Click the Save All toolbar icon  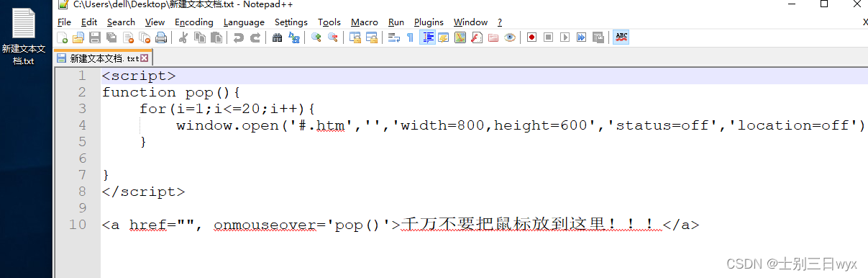pos(111,37)
